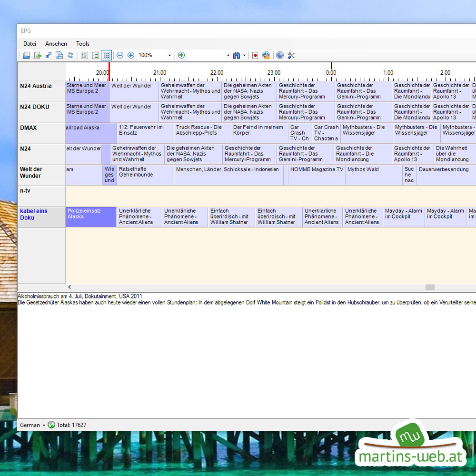476x476 pixels.
Task: Click the binoculars search icon
Action: pos(237,55)
